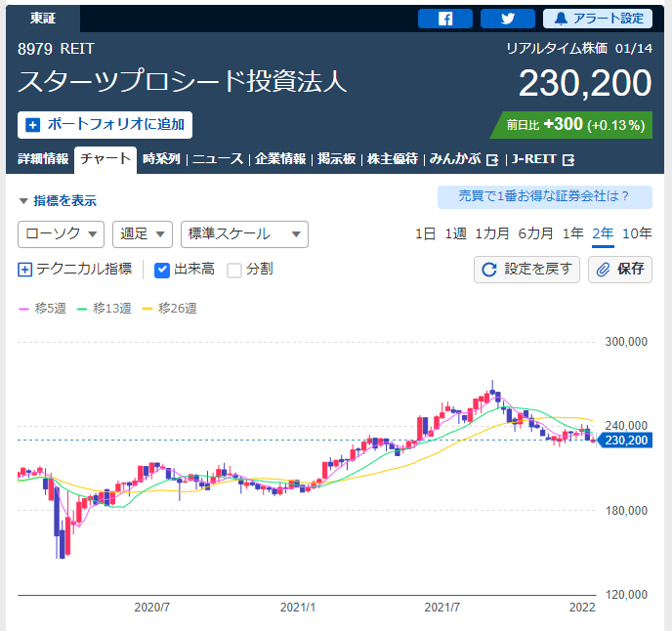The height and width of the screenshot is (631, 672).
Task: Enable the 分割 checkbox
Action: [234, 270]
